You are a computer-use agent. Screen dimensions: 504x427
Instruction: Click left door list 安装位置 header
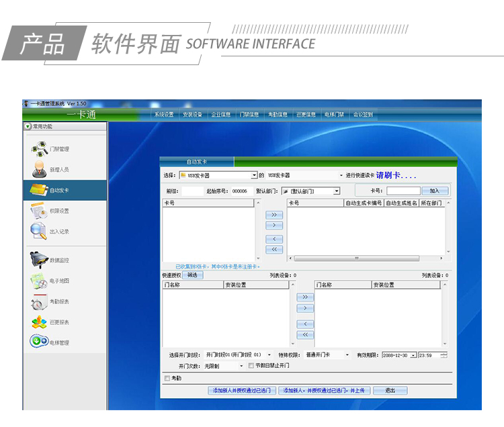pyautogui.click(x=256, y=285)
